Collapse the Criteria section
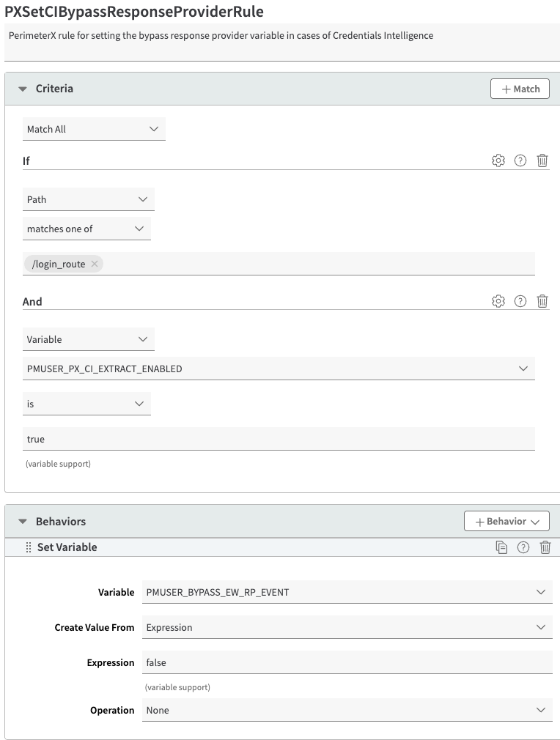The image size is (560, 740). [23, 89]
